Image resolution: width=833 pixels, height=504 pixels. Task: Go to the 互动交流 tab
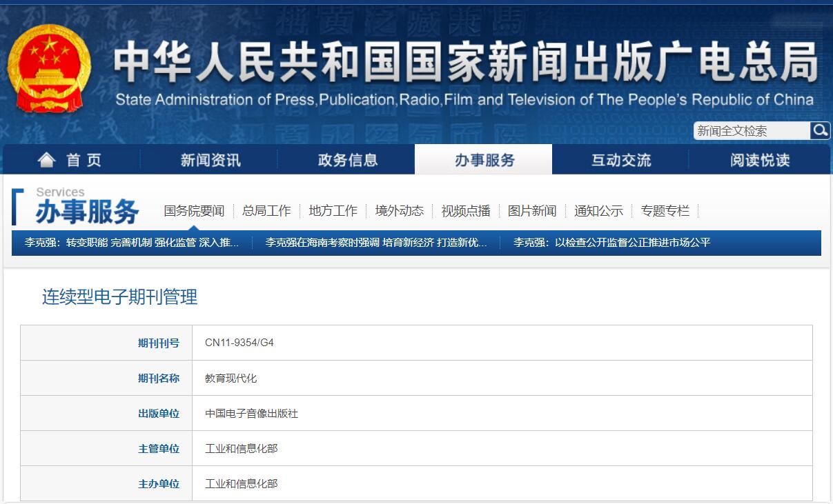pos(621,160)
